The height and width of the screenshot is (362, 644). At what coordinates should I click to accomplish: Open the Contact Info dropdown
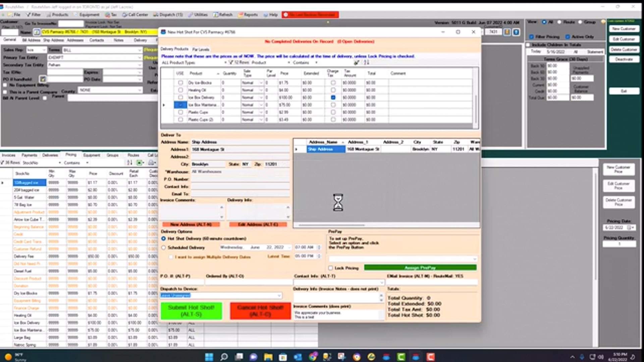[x=381, y=283]
